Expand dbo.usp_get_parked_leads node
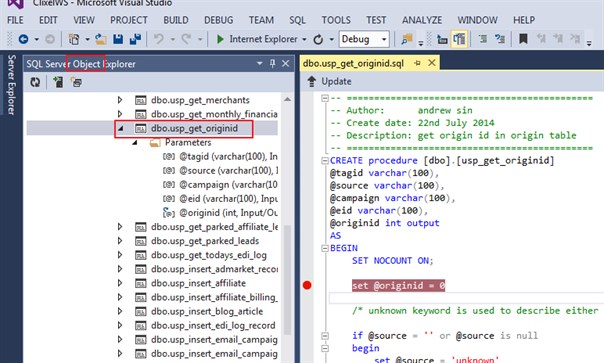The width and height of the screenshot is (604, 363). coord(120,241)
